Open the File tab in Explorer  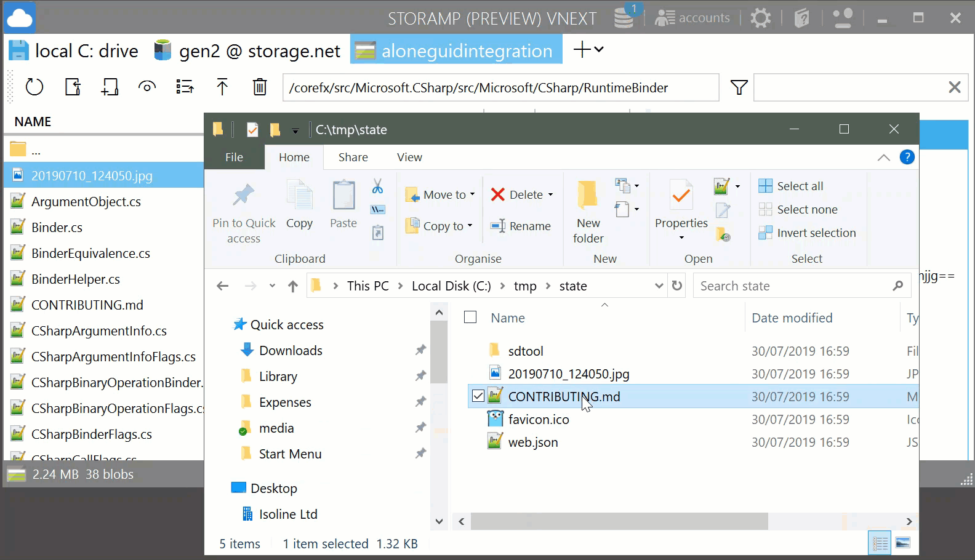point(234,157)
